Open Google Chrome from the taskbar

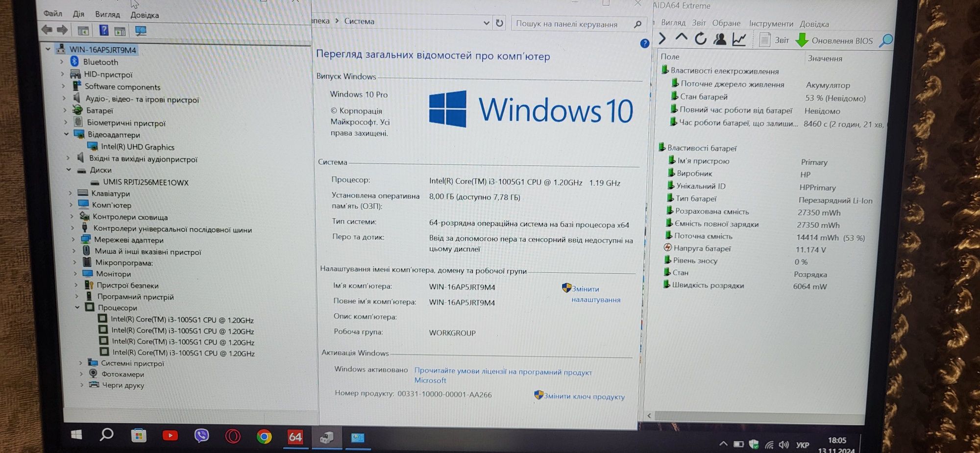coord(264,436)
